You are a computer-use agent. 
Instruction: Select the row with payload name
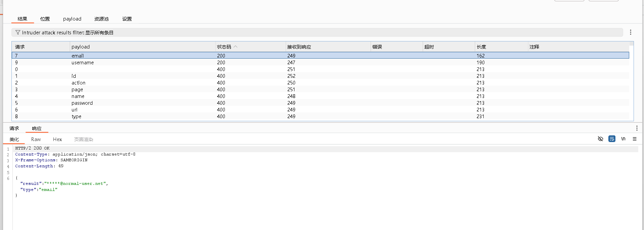tap(320, 96)
